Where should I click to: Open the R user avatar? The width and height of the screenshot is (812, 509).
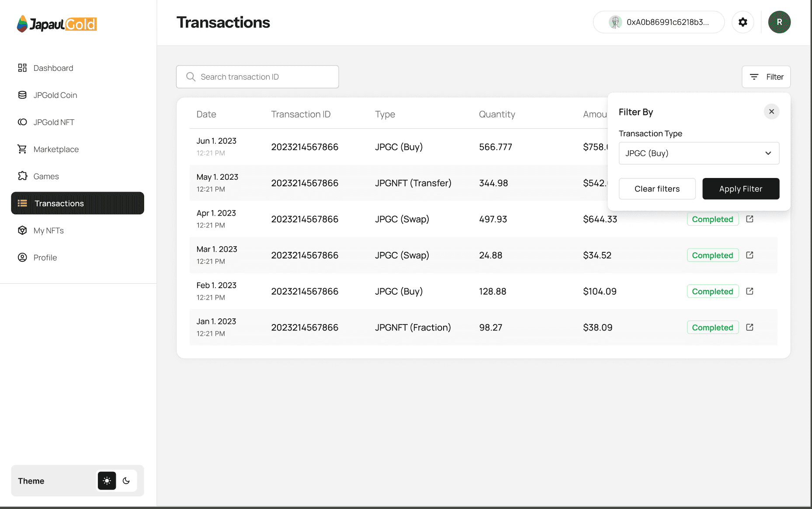780,22
